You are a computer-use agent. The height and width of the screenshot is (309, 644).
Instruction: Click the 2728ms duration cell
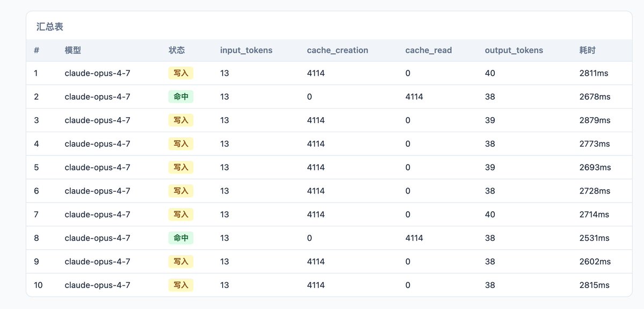pos(595,191)
